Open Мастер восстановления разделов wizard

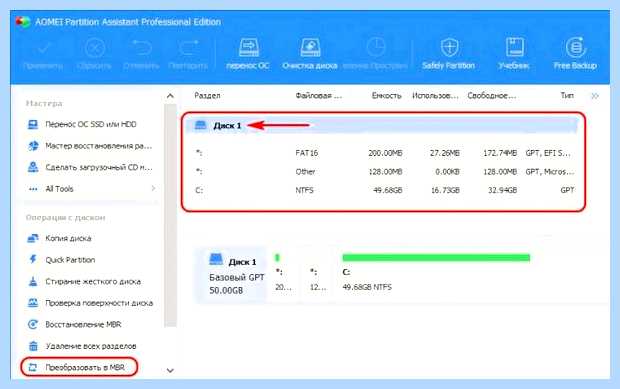point(89,146)
